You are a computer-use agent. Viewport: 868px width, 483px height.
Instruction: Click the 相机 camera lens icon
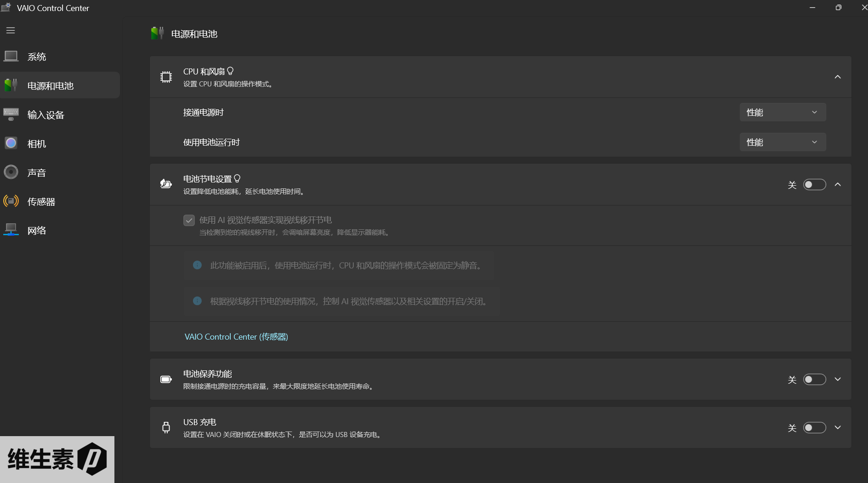(x=11, y=143)
